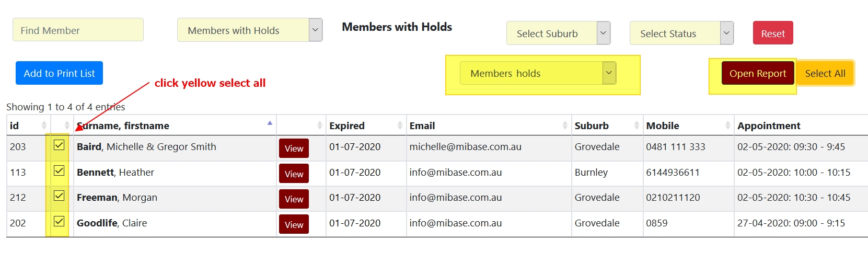Click Suburb column sort arrows

pos(636,125)
